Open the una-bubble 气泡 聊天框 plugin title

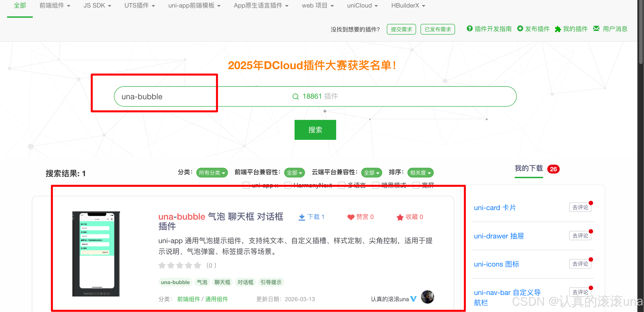pyautogui.click(x=221, y=221)
